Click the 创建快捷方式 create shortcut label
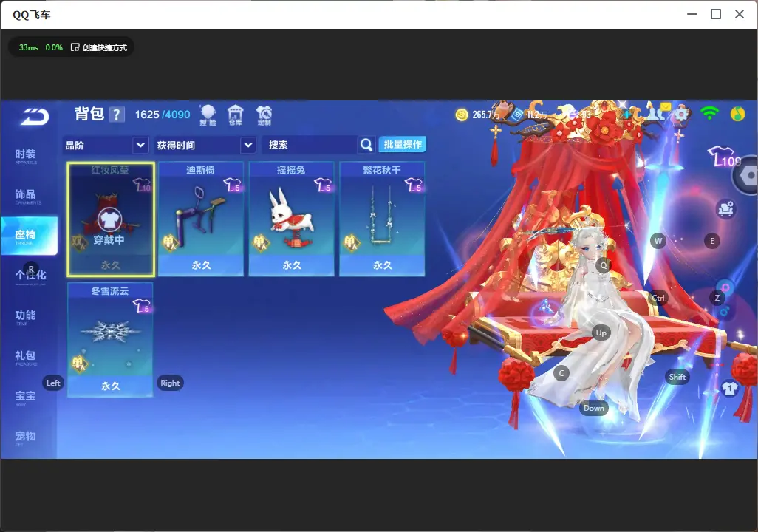This screenshot has height=532, width=758. [x=104, y=47]
